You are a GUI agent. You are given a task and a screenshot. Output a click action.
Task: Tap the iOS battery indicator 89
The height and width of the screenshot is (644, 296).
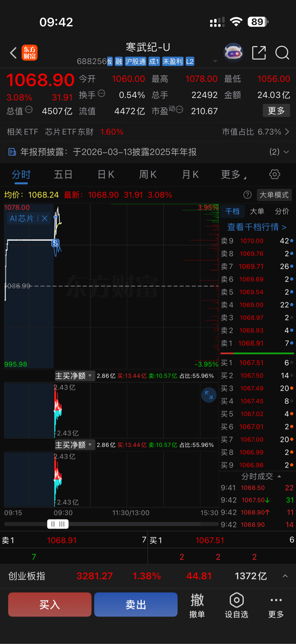click(258, 22)
